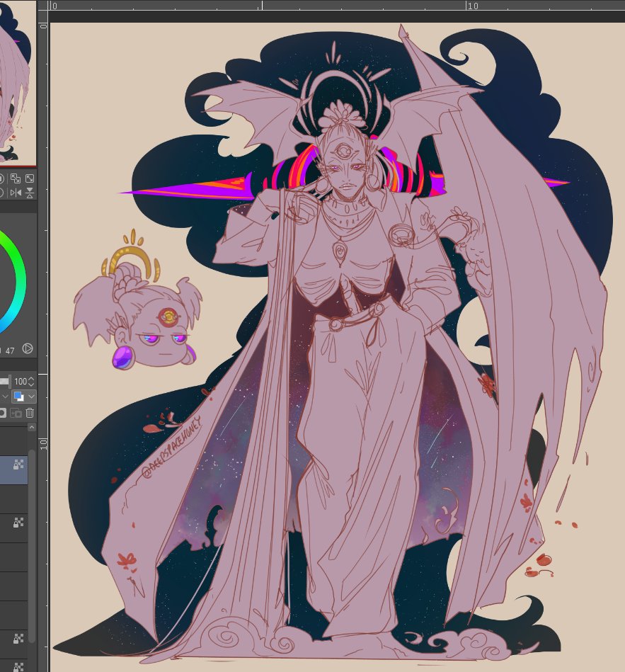625x672 pixels.
Task: Toggle the lock transparent pixels icon on the highlighted layer
Action: point(18,465)
